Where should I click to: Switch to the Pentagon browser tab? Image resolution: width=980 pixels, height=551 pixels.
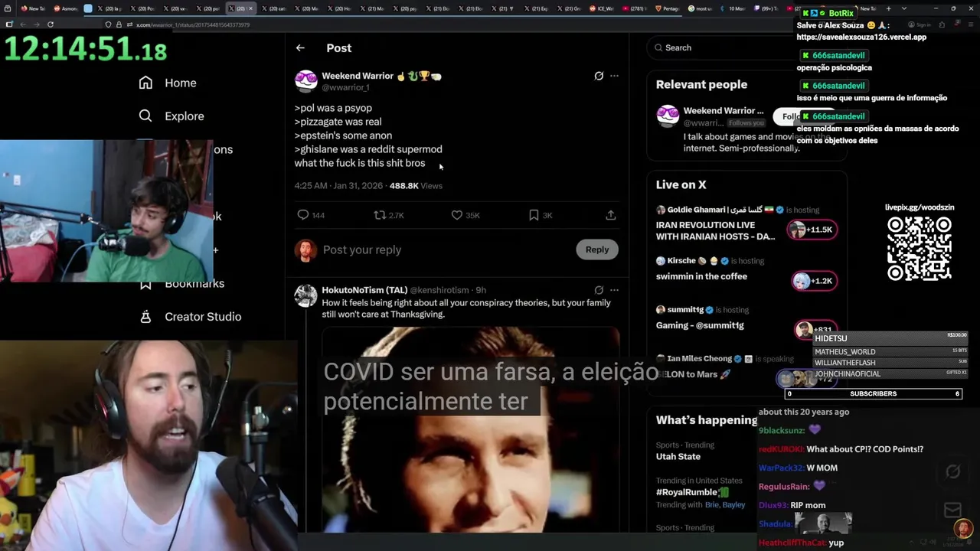(x=668, y=8)
